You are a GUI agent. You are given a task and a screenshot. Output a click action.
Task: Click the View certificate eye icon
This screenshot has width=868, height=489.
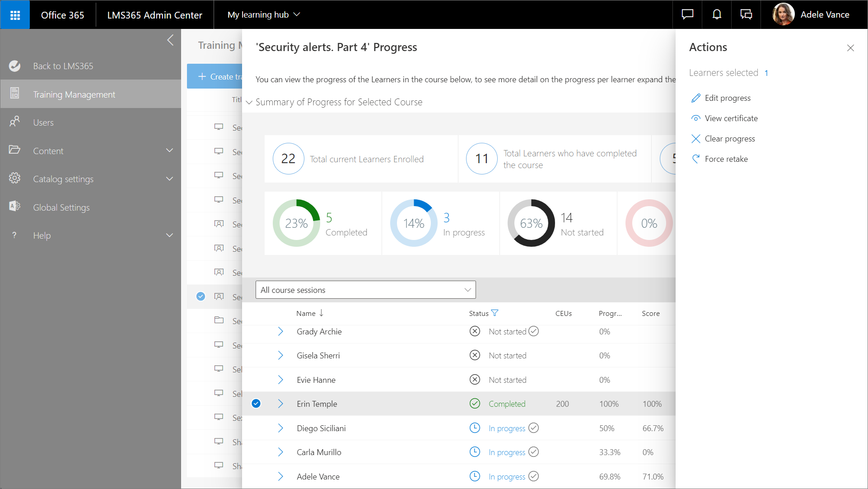pos(696,118)
